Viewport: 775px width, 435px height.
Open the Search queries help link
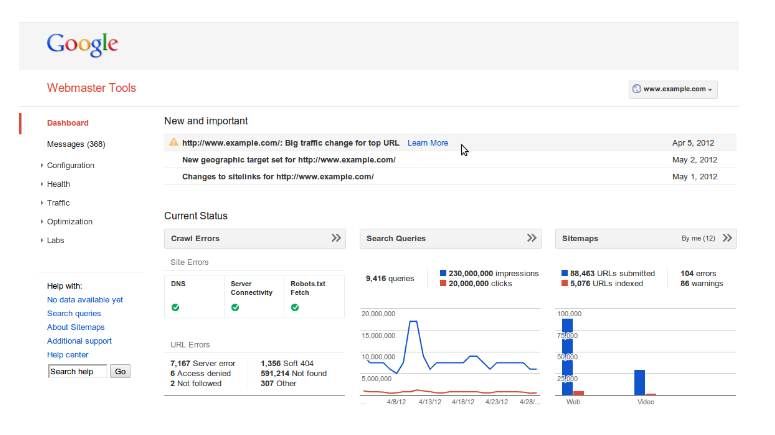[x=74, y=313]
